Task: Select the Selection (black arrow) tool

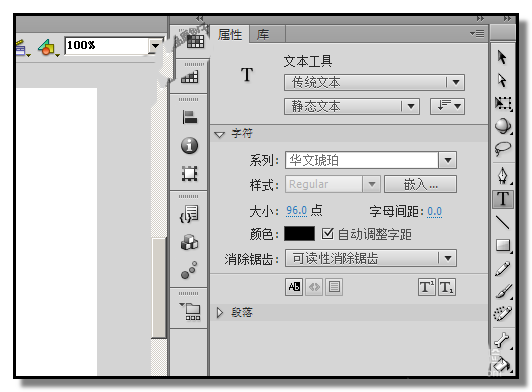Action: 502,57
